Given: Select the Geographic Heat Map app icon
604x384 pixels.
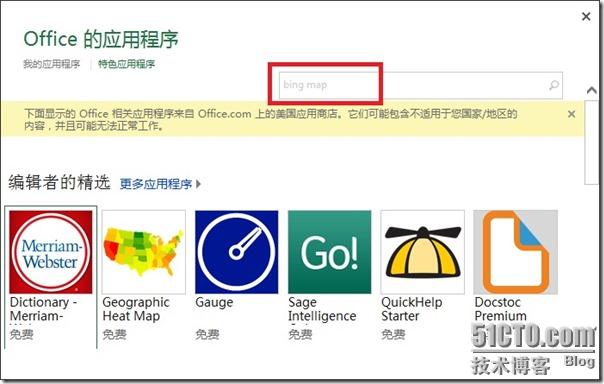Looking at the screenshot, I should tap(144, 252).
